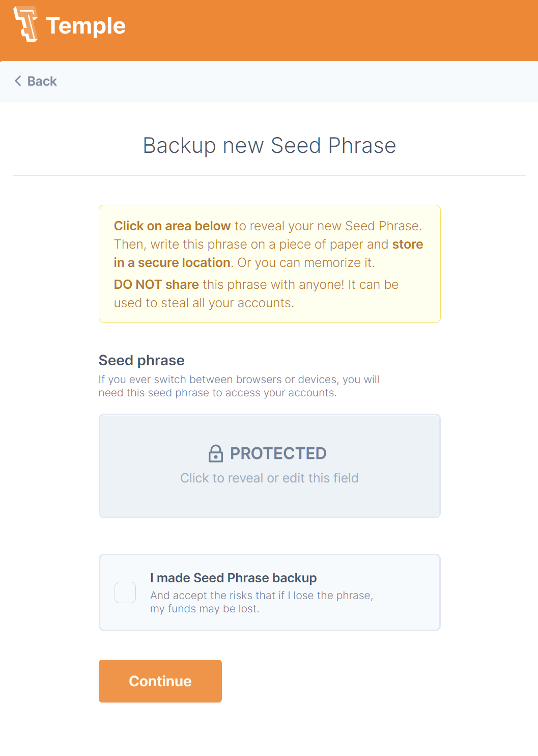Screen dimensions: 538x756
Task: Click 'Click on area below' bold text
Action: click(172, 226)
